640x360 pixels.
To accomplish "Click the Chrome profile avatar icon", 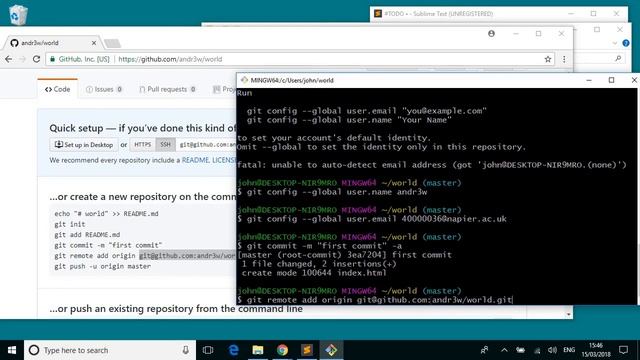I will coord(491,33).
